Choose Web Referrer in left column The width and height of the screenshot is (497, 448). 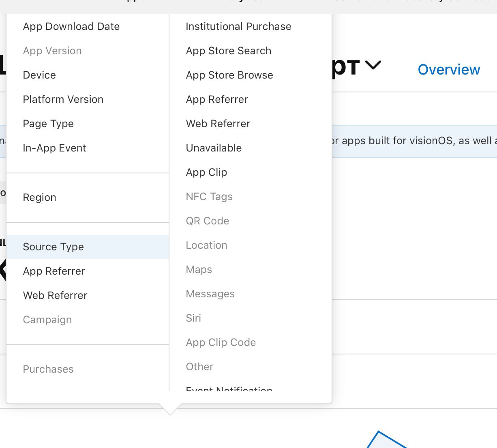55,296
